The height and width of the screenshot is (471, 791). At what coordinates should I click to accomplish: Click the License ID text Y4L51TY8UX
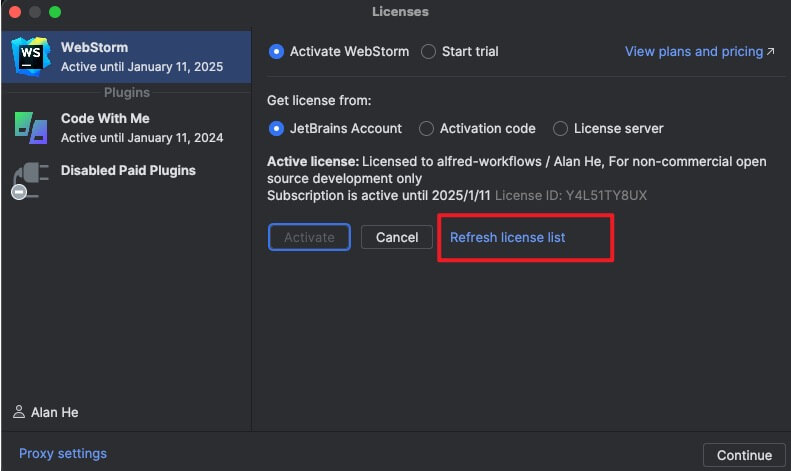click(609, 195)
